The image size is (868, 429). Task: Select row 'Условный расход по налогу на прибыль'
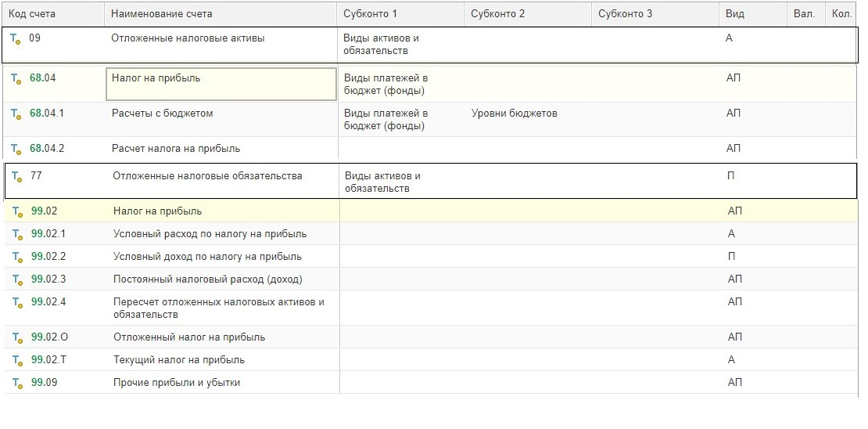coord(210,234)
